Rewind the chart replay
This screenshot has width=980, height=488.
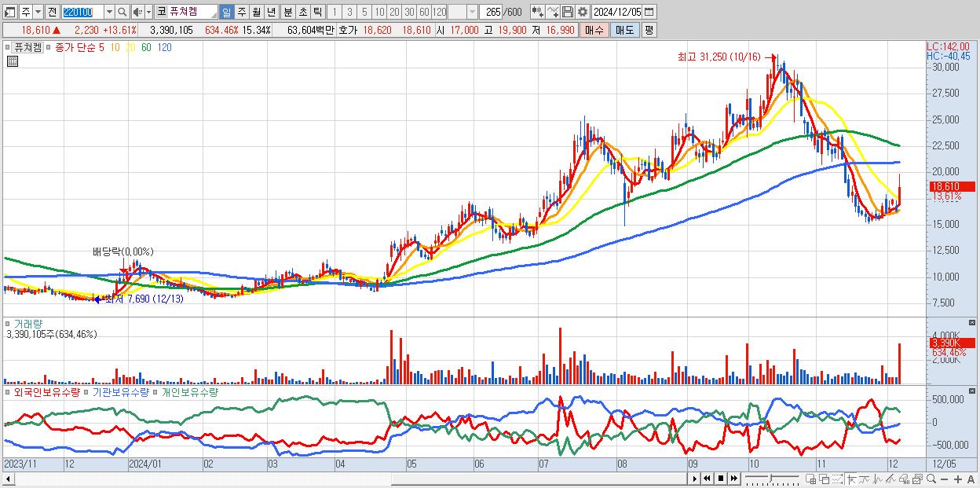point(707,479)
